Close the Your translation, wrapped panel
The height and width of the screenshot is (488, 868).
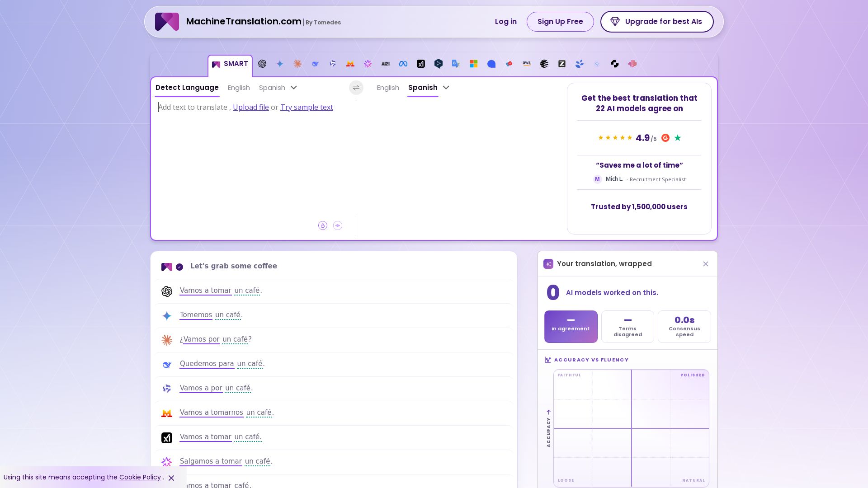coord(706,264)
